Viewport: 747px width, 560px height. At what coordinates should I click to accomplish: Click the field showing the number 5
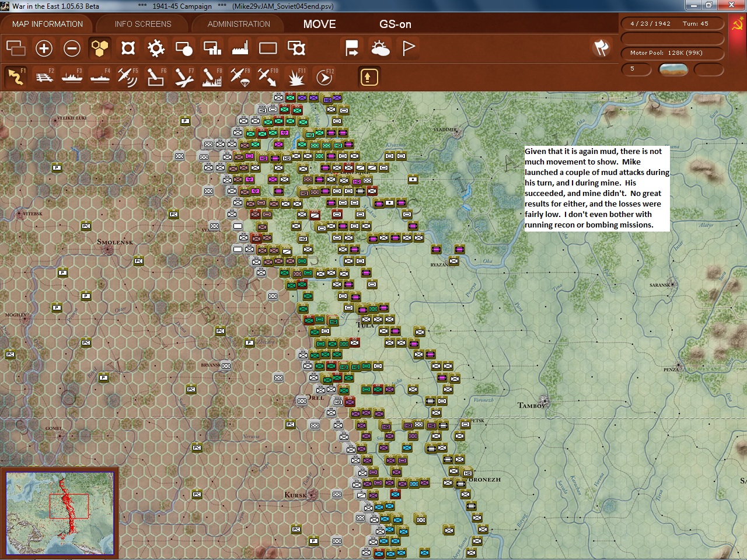[x=636, y=69]
